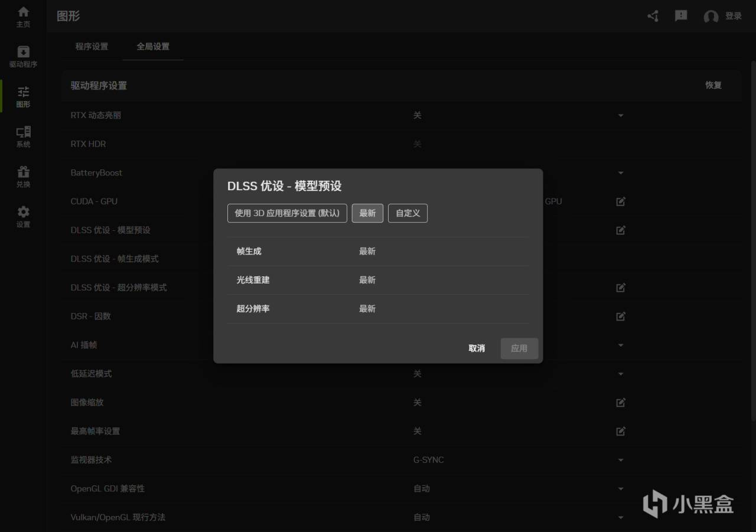
Task: Click the DLSS 优设 - 帧生成模式 label
Action: click(115, 259)
